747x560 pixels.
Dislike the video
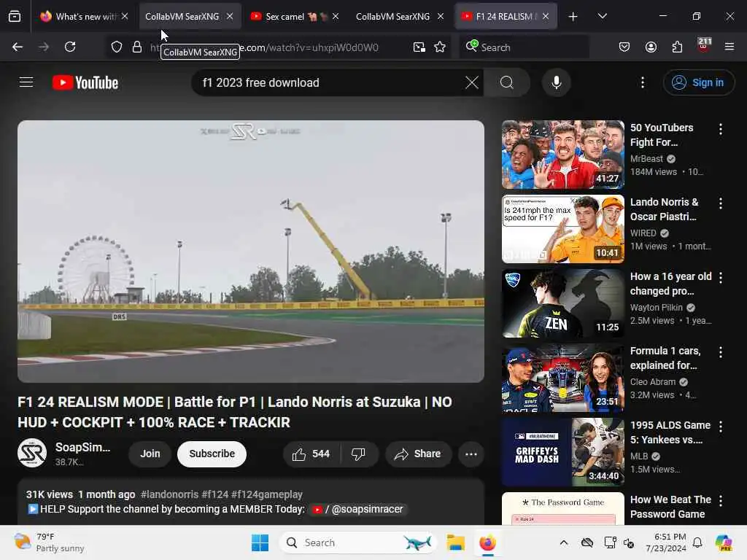(x=358, y=454)
